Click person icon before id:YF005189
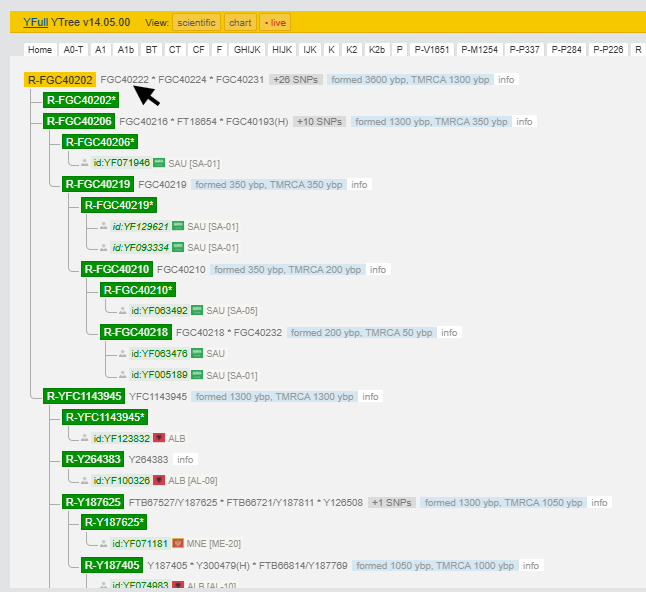Viewport: 646px width, 592px height. (122, 374)
